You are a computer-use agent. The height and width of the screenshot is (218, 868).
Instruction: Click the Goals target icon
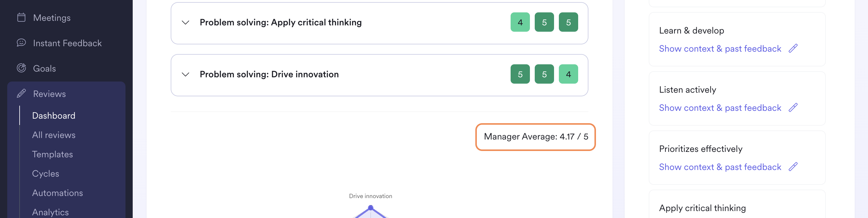click(21, 68)
